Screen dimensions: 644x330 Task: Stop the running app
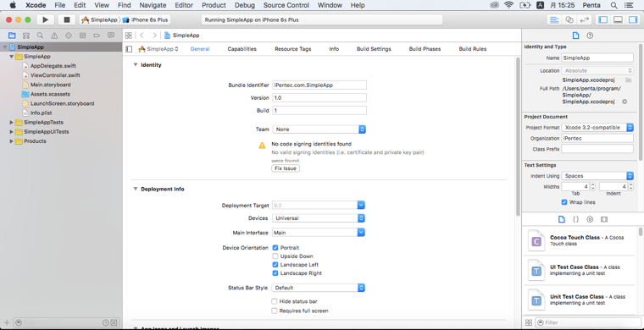(67, 19)
